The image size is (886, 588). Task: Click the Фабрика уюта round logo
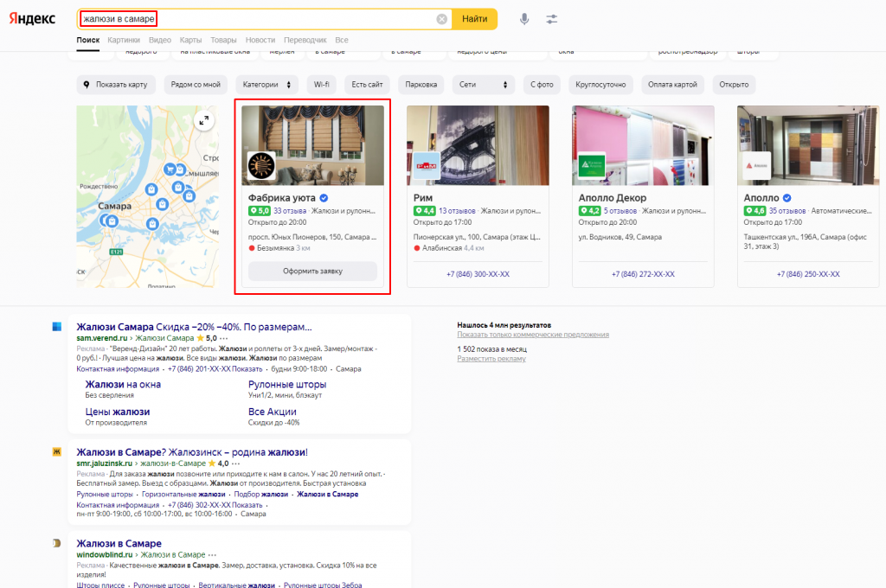261,166
